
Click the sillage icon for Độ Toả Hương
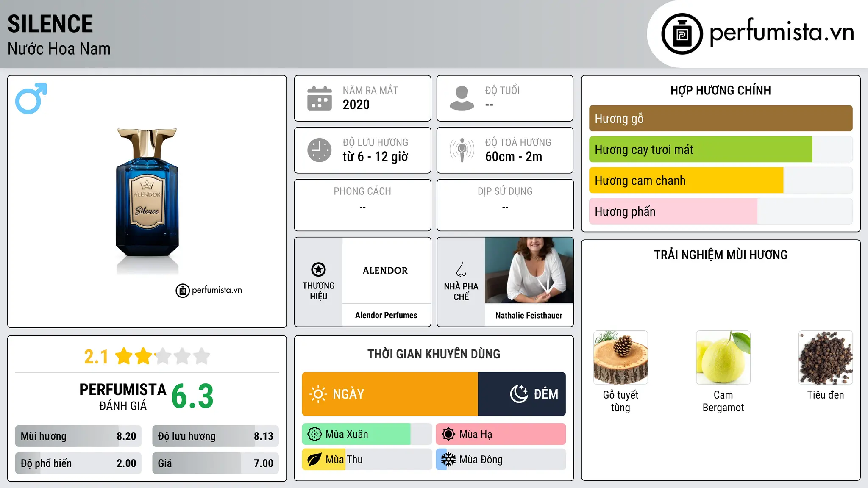point(462,150)
